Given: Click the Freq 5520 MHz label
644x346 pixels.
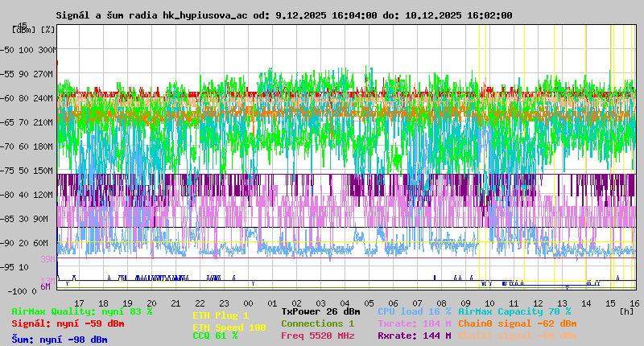Looking at the screenshot, I should click(317, 336).
